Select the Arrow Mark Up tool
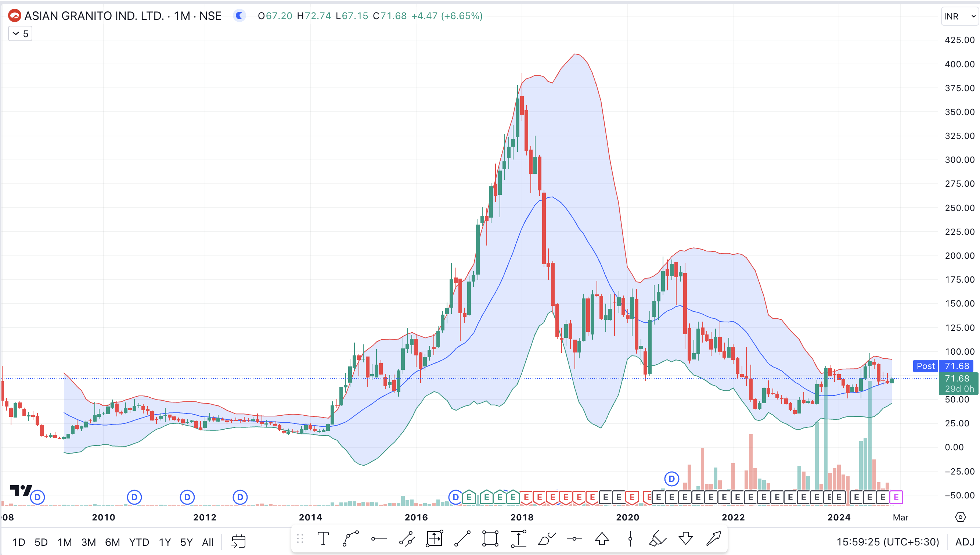Image resolution: width=980 pixels, height=555 pixels. point(602,538)
